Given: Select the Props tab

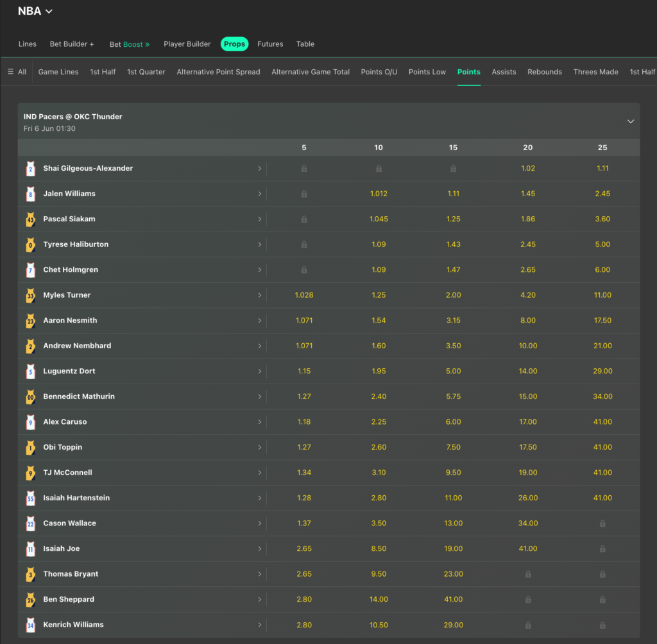Looking at the screenshot, I should pos(234,44).
